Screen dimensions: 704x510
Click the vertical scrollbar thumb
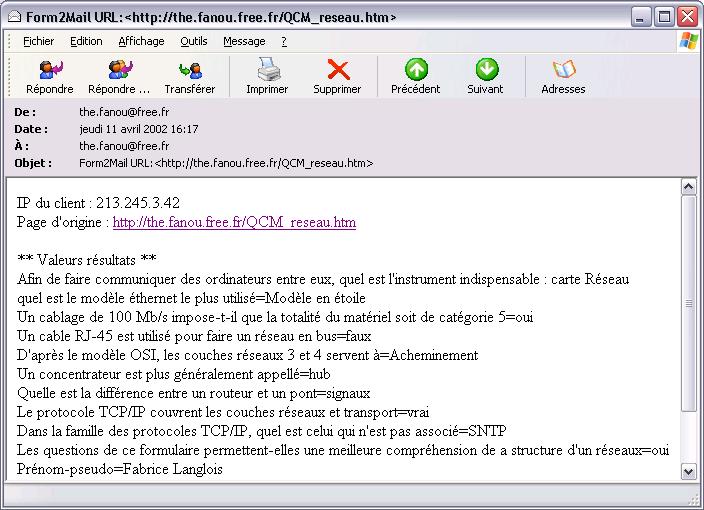tap(689, 303)
